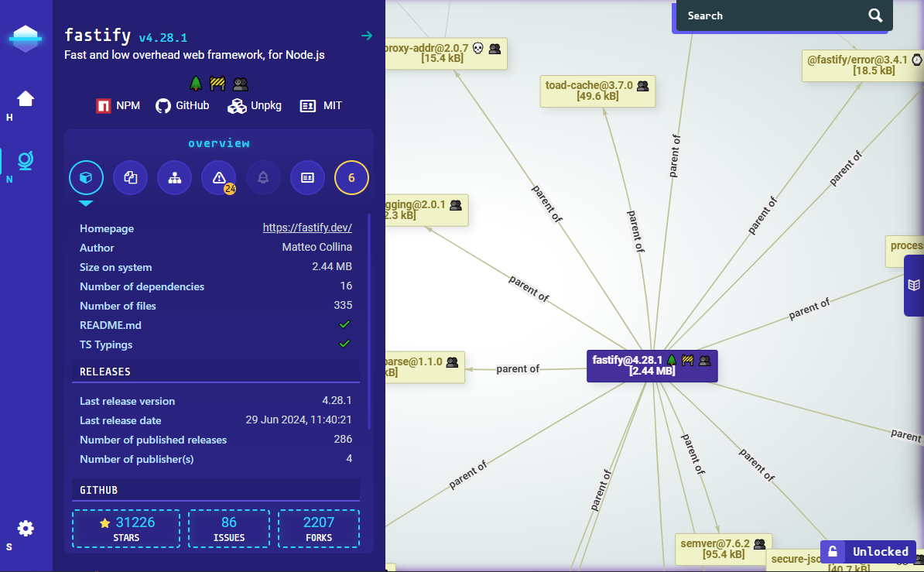Toggle the Unlocked network lock button
This screenshot has width=924, height=572.
click(x=868, y=552)
